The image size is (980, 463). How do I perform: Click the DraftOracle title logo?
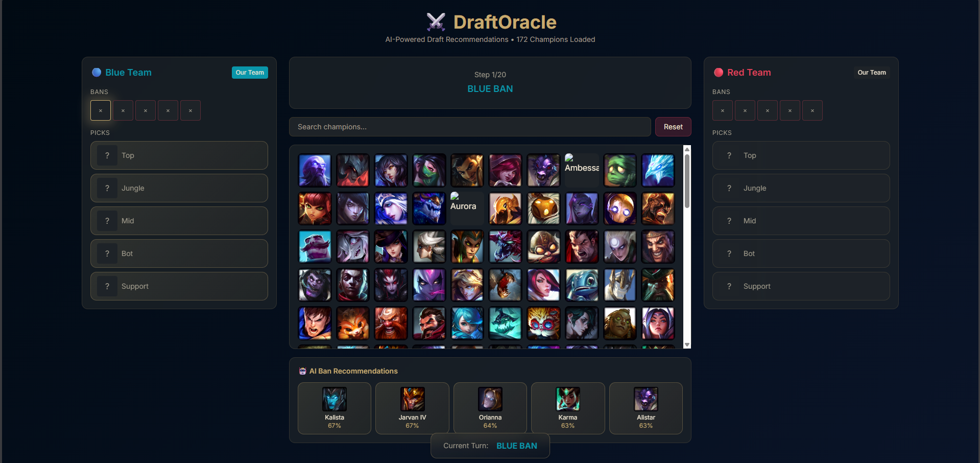coord(491,22)
